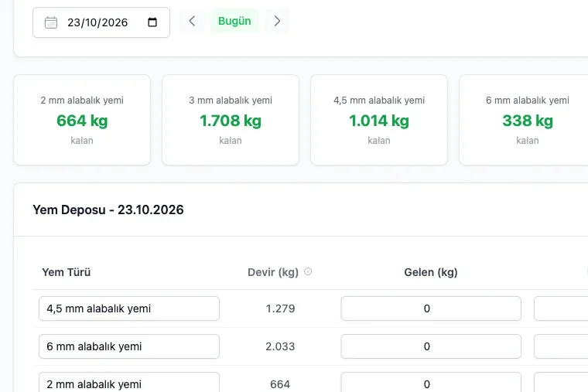Image resolution: width=588 pixels, height=392 pixels.
Task: Click the 2 mm alabalık yemi feed type field
Action: click(129, 382)
